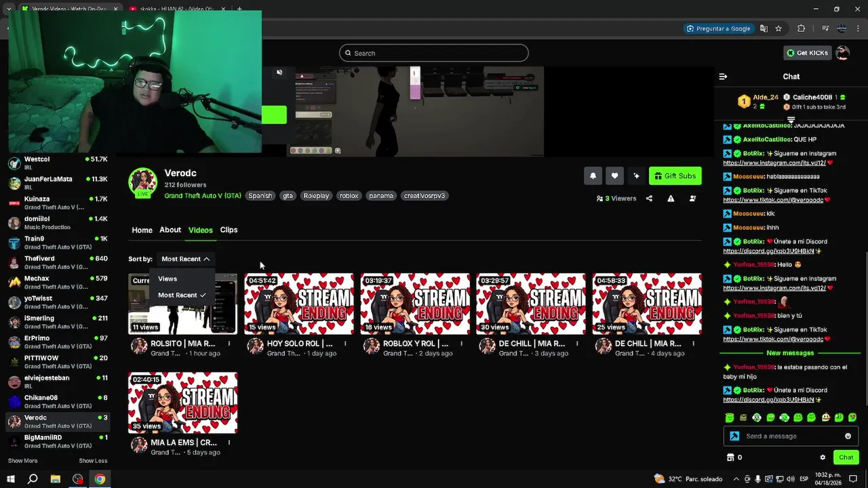This screenshot has height=488, width=868.
Task: Open the Chrome translate page icon
Action: pos(764,28)
